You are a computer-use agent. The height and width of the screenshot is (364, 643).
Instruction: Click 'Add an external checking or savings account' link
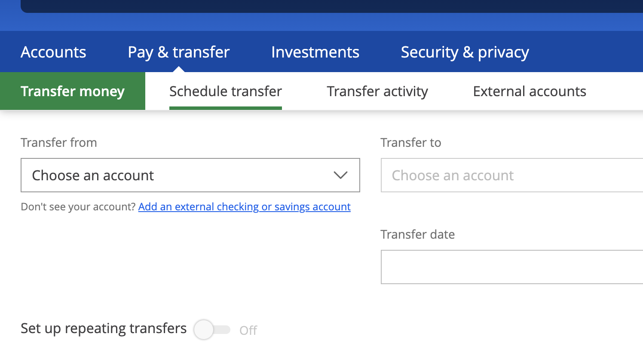(244, 207)
